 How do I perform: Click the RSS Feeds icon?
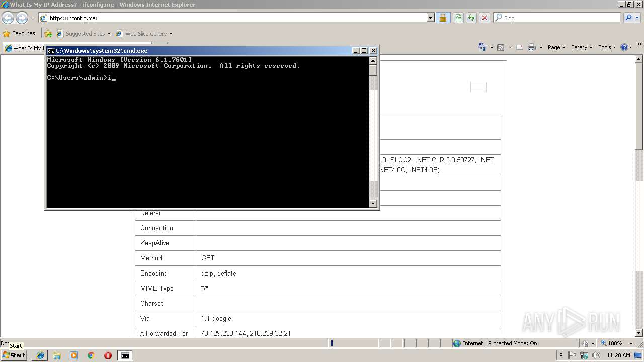[501, 47]
